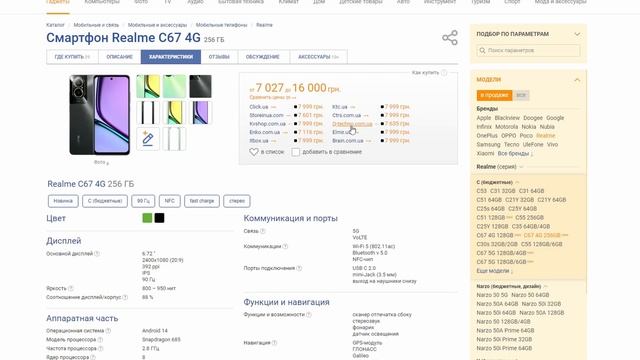Switch to the 'Отзывы' tab

pyautogui.click(x=219, y=57)
